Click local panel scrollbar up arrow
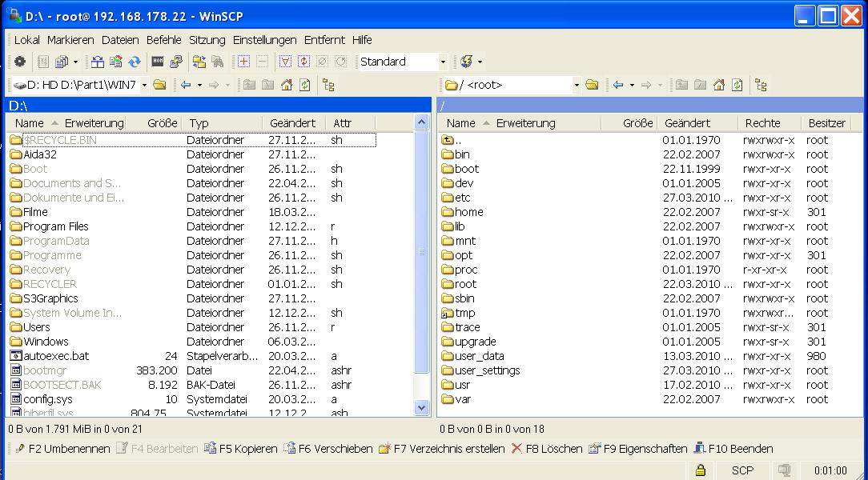This screenshot has width=868, height=480. tap(422, 122)
